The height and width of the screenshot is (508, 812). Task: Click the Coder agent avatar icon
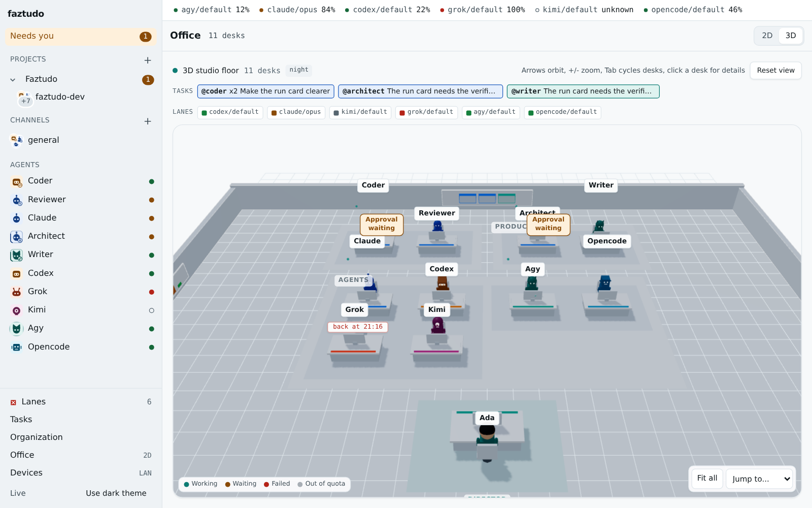tap(17, 182)
